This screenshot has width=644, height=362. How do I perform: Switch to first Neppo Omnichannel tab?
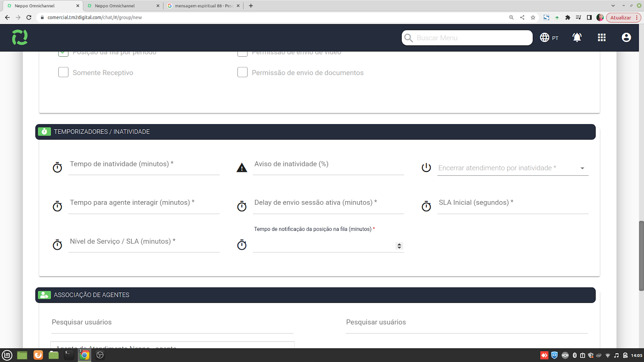(x=43, y=6)
